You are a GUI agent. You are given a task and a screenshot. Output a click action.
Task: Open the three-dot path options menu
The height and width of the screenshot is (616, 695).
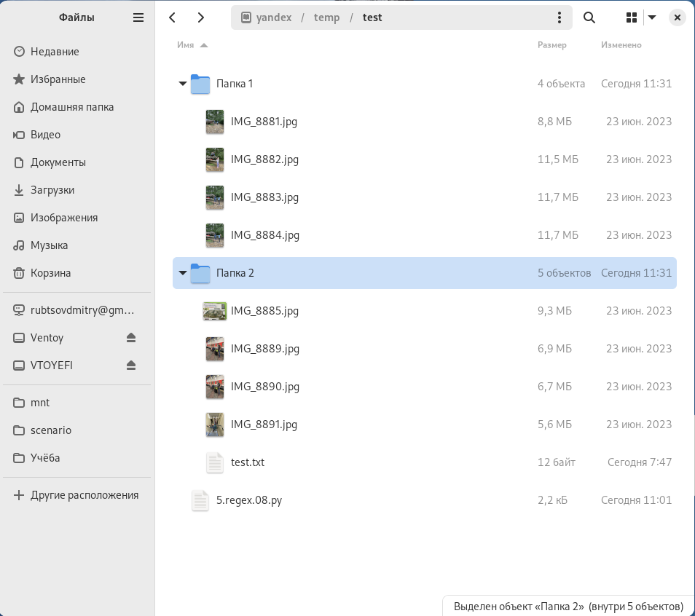click(559, 17)
